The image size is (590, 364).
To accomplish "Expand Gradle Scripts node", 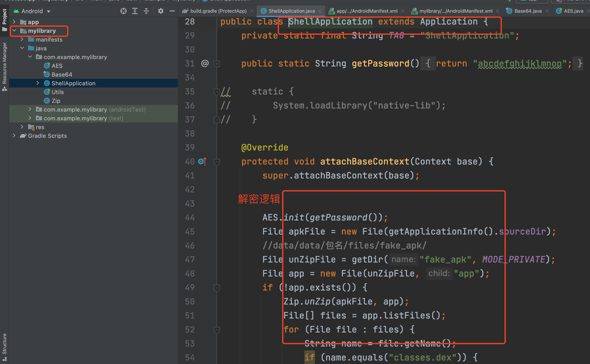I will (x=14, y=136).
